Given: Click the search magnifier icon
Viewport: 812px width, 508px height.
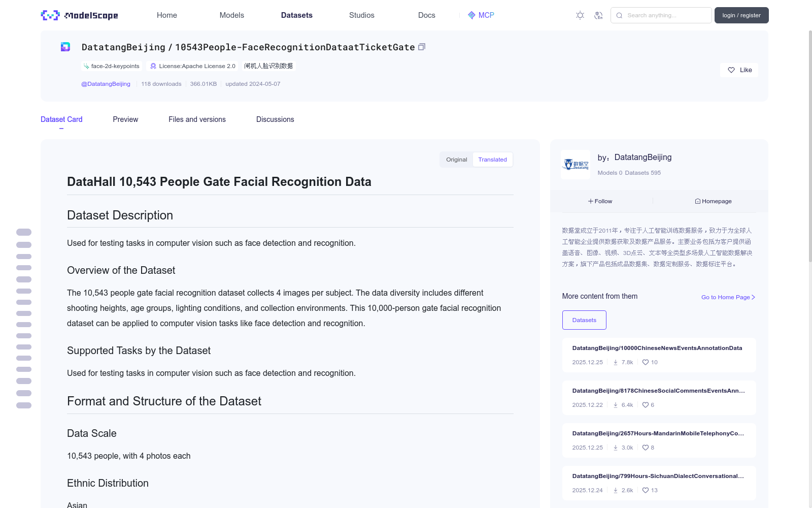Looking at the screenshot, I should [x=619, y=15].
